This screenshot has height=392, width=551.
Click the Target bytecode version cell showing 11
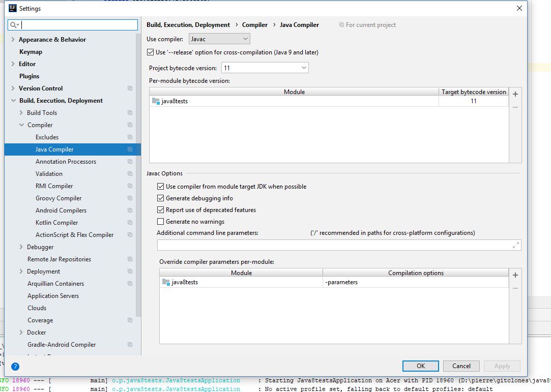[473, 101]
